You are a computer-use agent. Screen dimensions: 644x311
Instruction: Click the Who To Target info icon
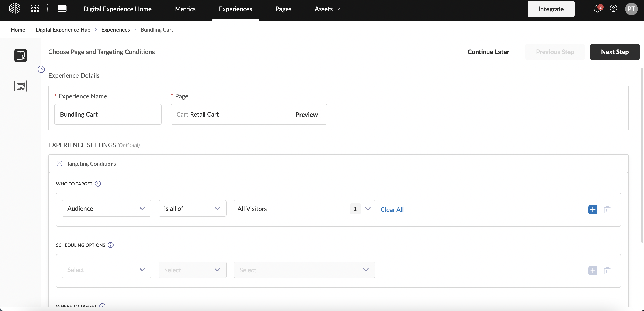coord(98,184)
